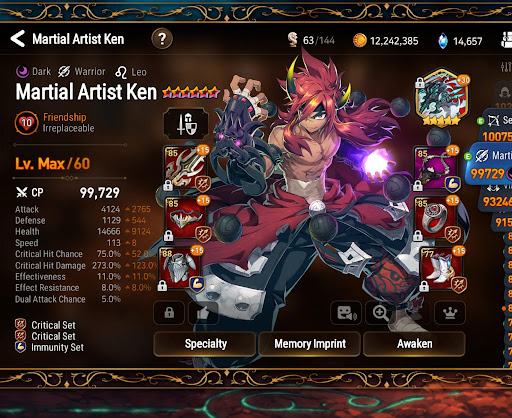512x418 pixels.
Task: Click the thumbs up recommend button
Action: coord(203,313)
